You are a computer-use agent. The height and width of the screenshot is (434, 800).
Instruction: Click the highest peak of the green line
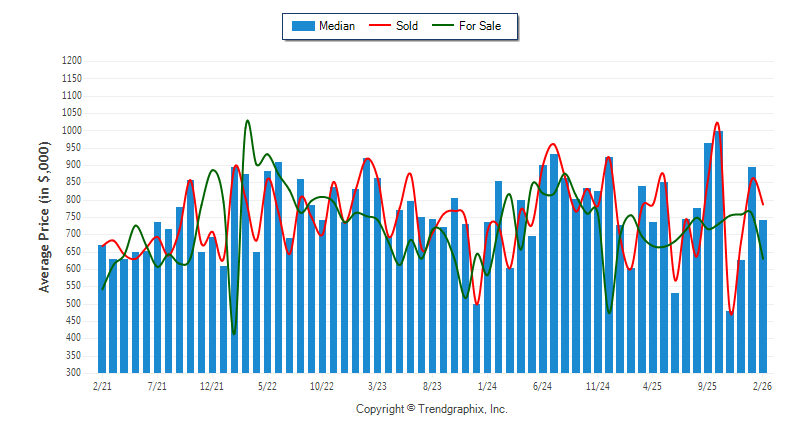point(247,121)
